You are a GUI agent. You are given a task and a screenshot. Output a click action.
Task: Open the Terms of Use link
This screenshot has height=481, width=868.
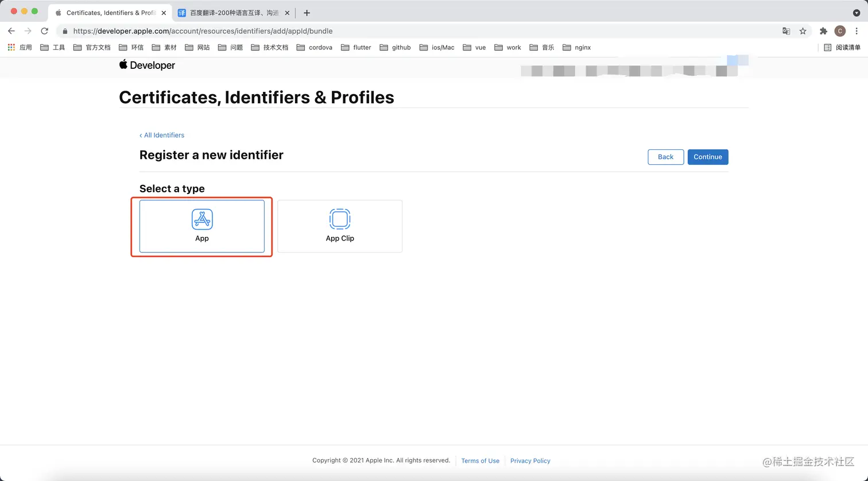tap(480, 460)
